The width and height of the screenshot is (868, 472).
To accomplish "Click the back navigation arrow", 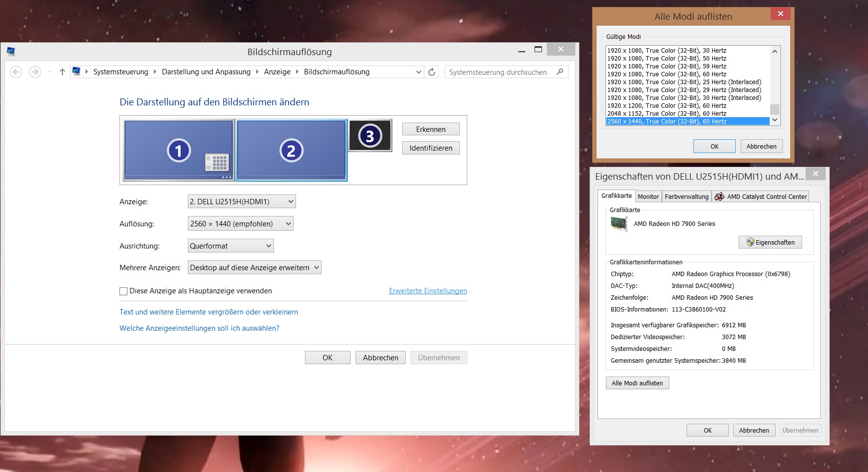I will coord(16,72).
